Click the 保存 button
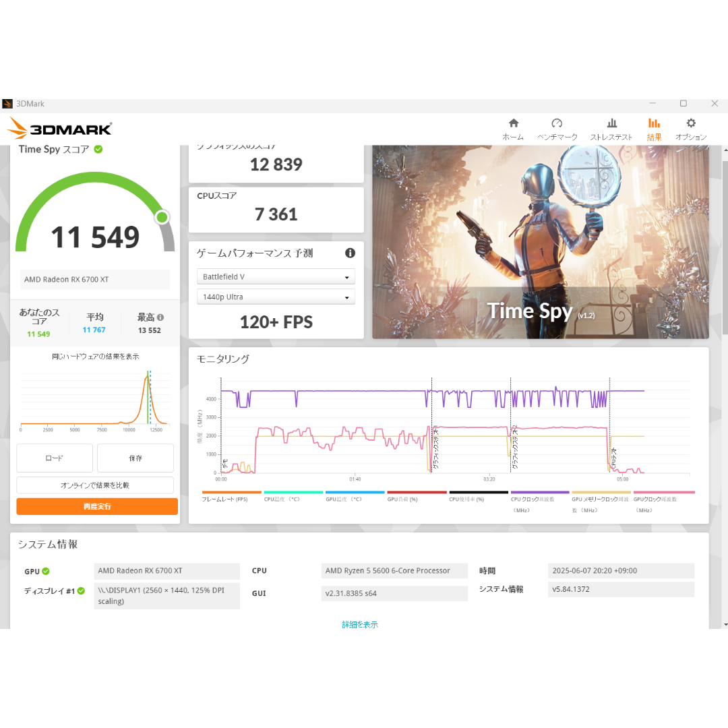 (135, 458)
